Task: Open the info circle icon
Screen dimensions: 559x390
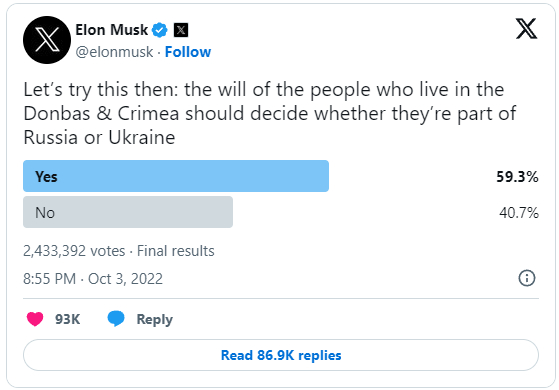Action: (527, 278)
